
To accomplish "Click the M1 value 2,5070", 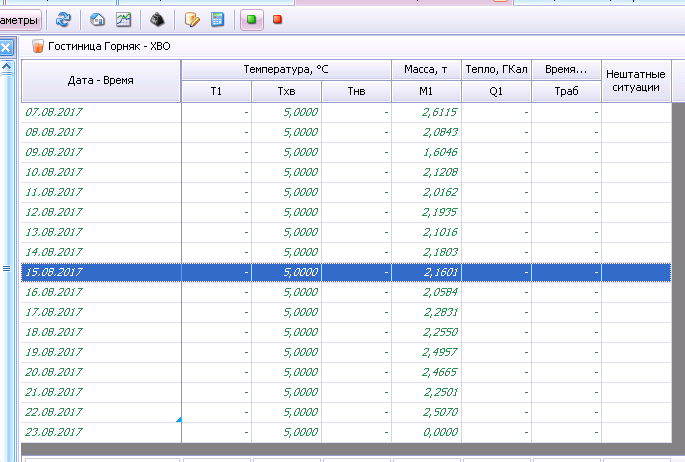I will [x=440, y=413].
